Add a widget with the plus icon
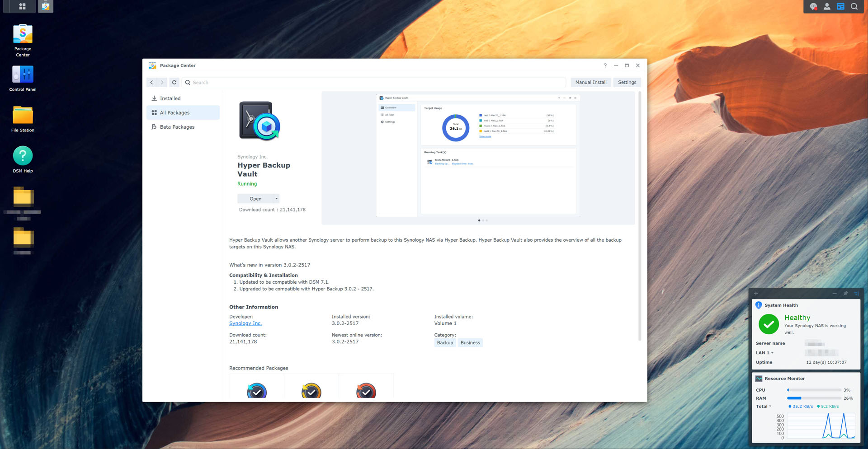The image size is (868, 449). (756, 294)
